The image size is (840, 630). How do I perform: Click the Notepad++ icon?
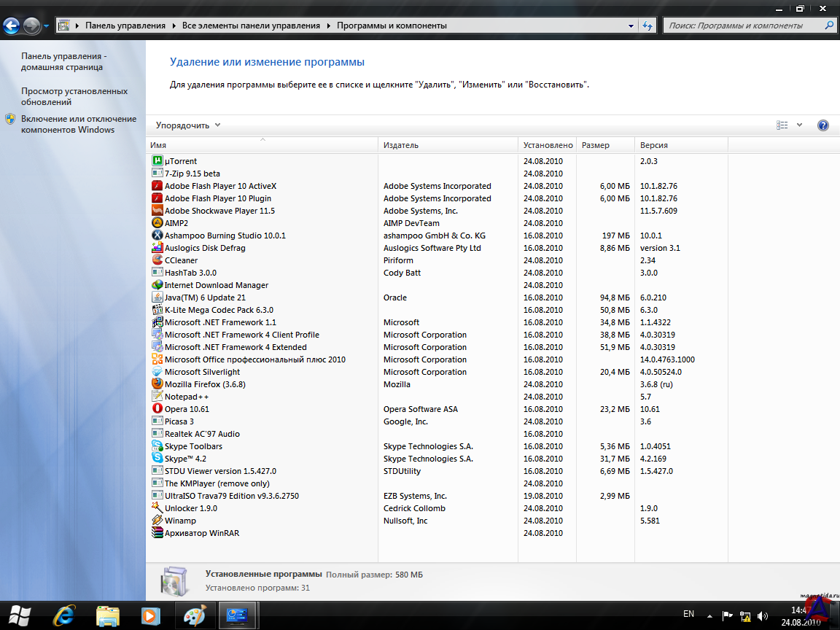pos(157,397)
